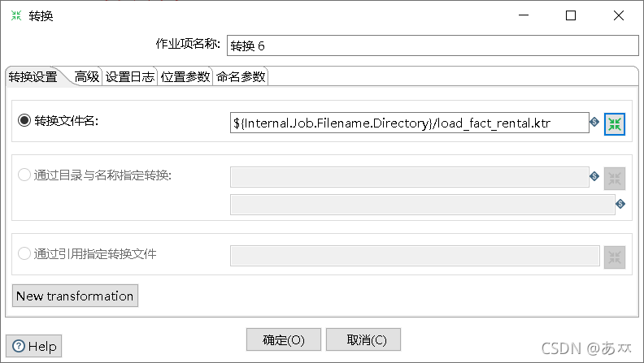Viewport: 644px width, 363px height.
Task: Click variable diamond icon next to filename field
Action: [x=594, y=122]
